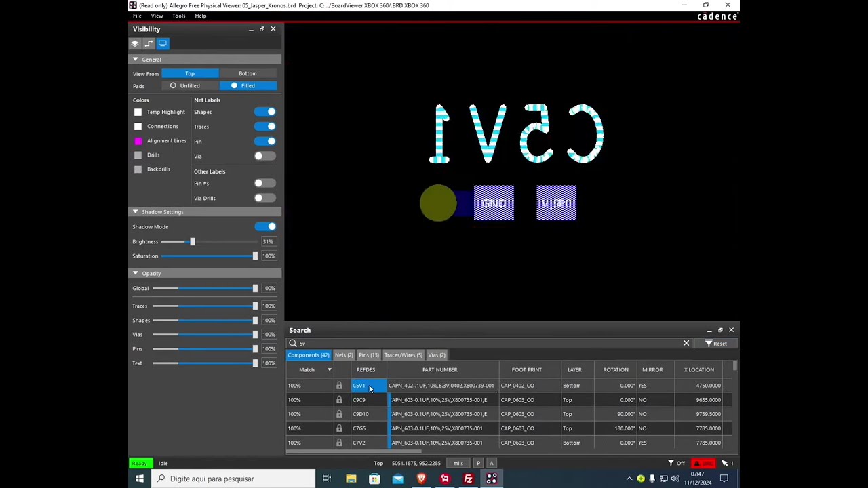
Task: Click the lock icon in the C9C9 row
Action: (x=339, y=400)
